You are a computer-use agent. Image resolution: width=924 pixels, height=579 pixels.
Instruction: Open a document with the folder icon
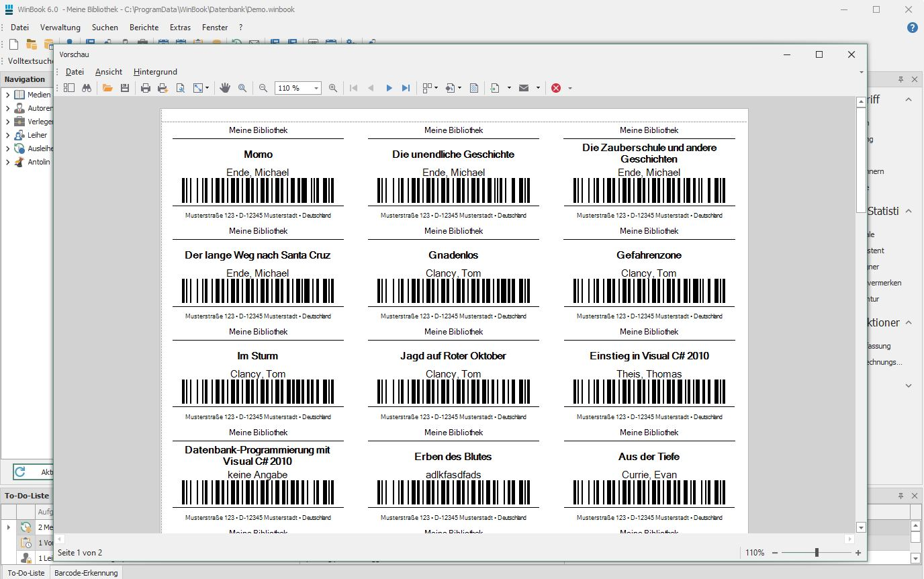[107, 88]
